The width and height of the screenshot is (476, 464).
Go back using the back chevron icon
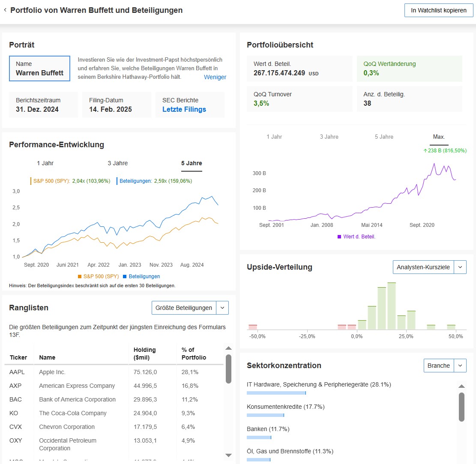point(5,10)
